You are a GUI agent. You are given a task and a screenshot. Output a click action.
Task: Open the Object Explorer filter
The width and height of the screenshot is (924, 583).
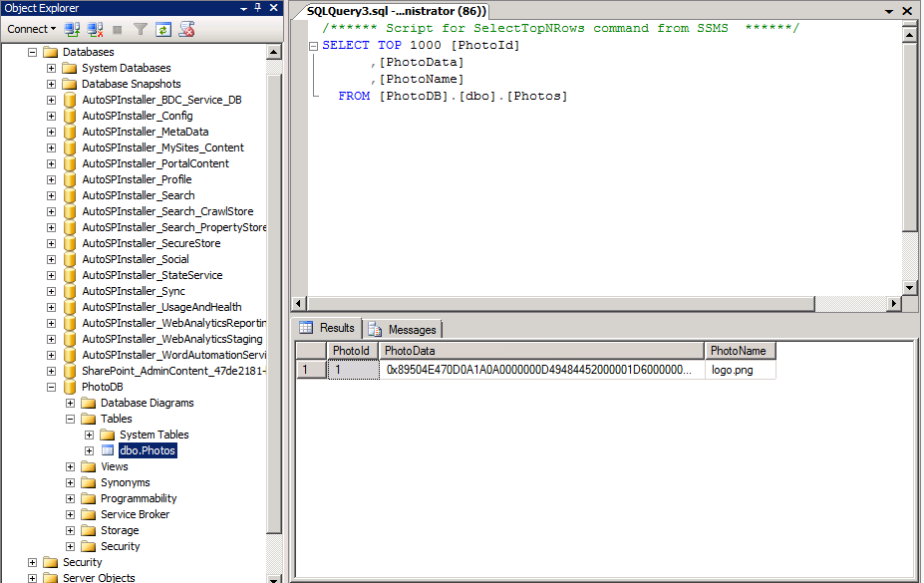[141, 29]
